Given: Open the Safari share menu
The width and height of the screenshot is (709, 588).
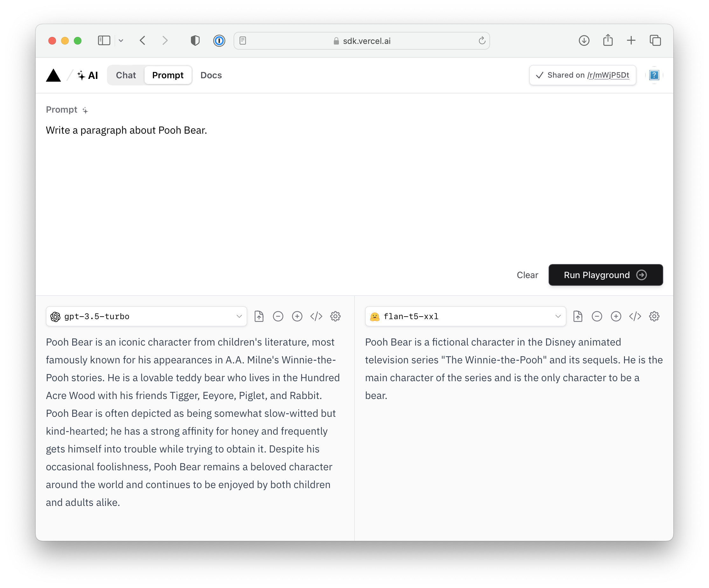Looking at the screenshot, I should click(608, 40).
